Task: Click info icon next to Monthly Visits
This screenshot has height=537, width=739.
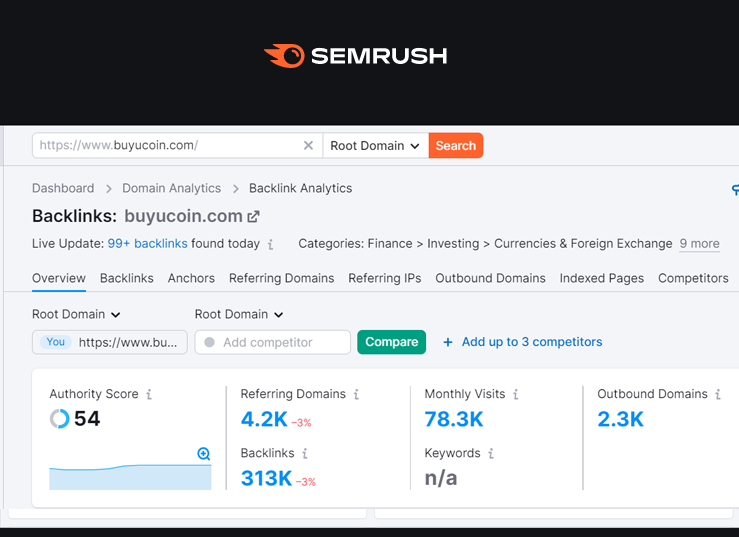Action: tap(516, 394)
